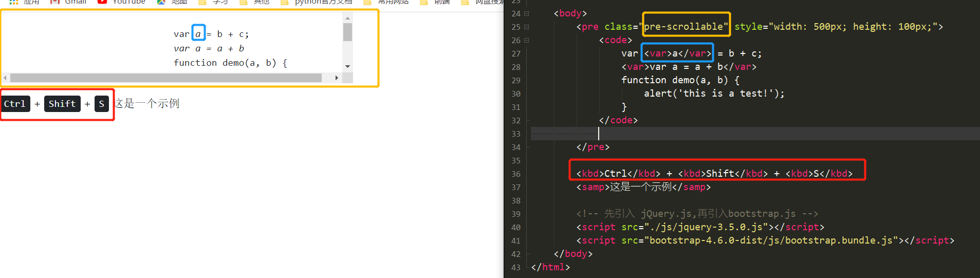Click the closing </code> tag on line 32
This screenshot has height=278, width=980.
pyautogui.click(x=618, y=120)
